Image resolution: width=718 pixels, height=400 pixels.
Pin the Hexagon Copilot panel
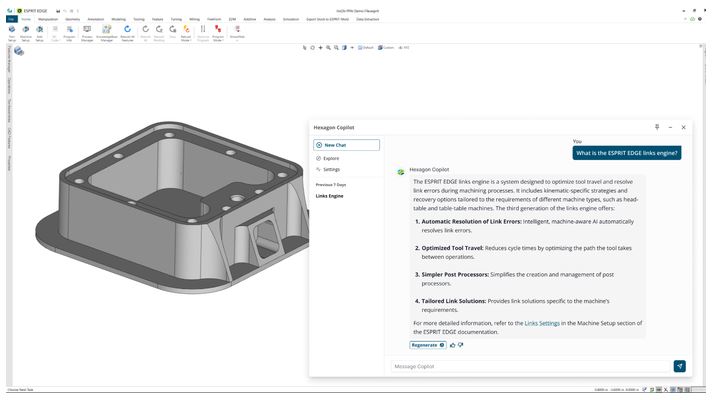point(657,127)
